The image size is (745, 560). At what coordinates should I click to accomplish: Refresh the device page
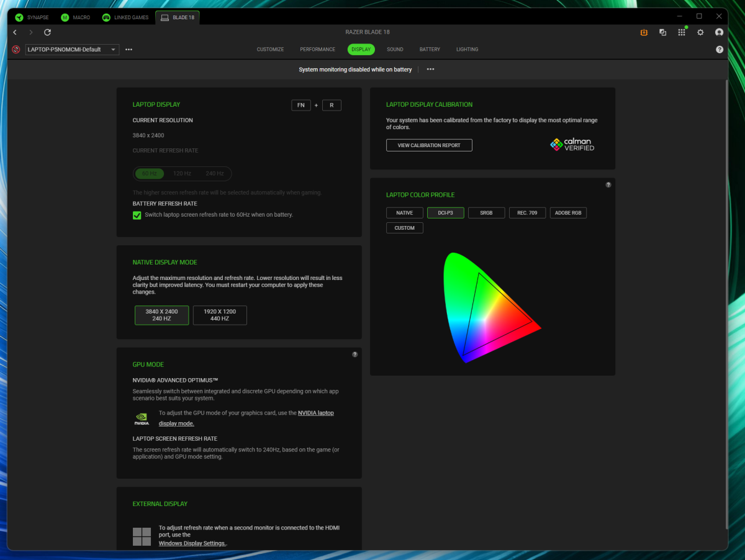(48, 32)
